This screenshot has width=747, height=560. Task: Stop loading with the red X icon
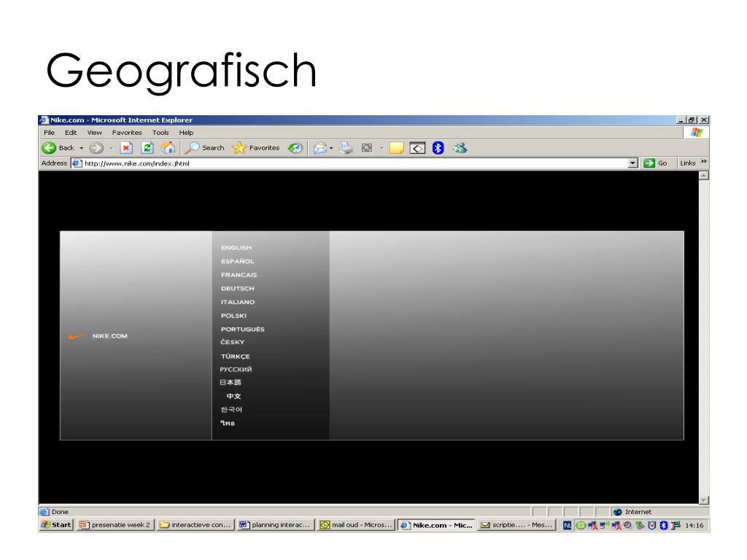[125, 148]
